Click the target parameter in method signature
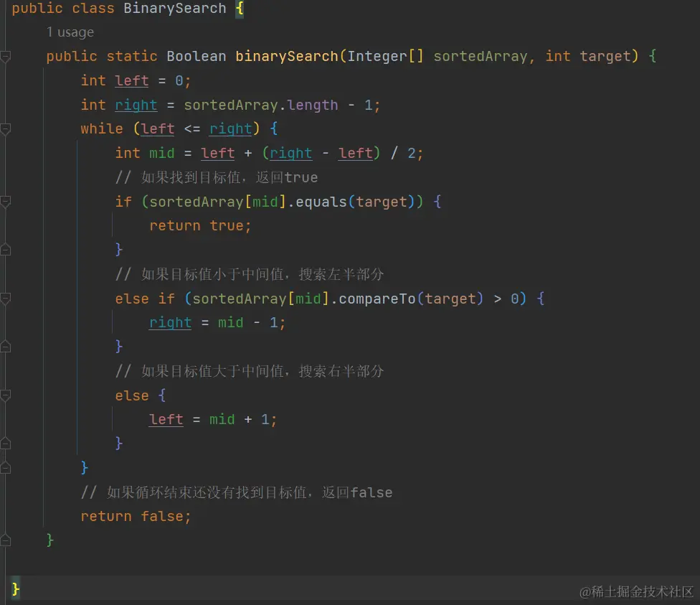This screenshot has width=700, height=605. coord(605,56)
